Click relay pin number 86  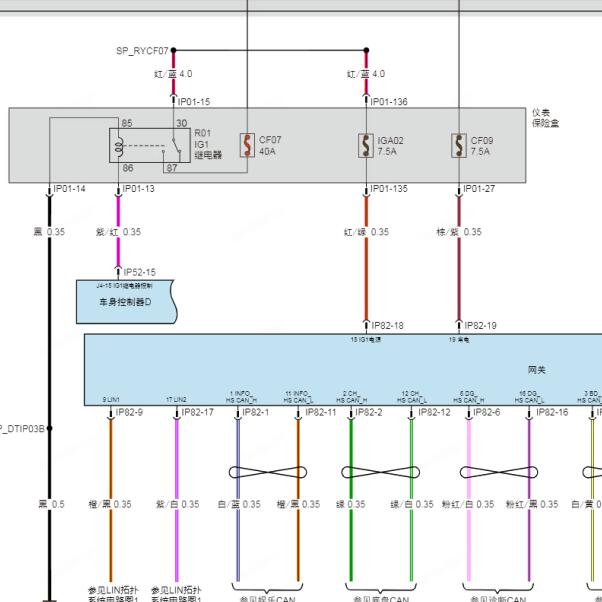(x=128, y=168)
